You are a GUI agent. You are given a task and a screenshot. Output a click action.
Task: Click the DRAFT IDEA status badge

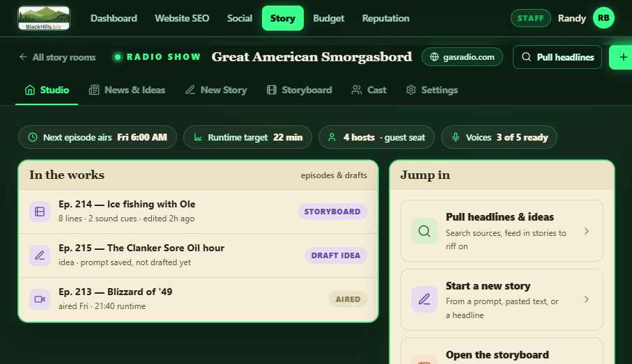336,255
